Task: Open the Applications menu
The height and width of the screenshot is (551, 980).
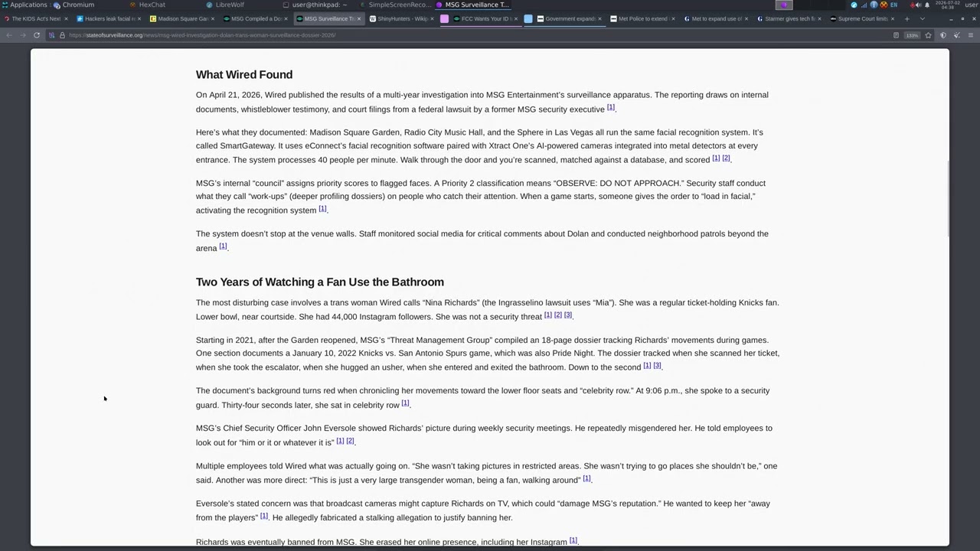Action: pos(25,5)
